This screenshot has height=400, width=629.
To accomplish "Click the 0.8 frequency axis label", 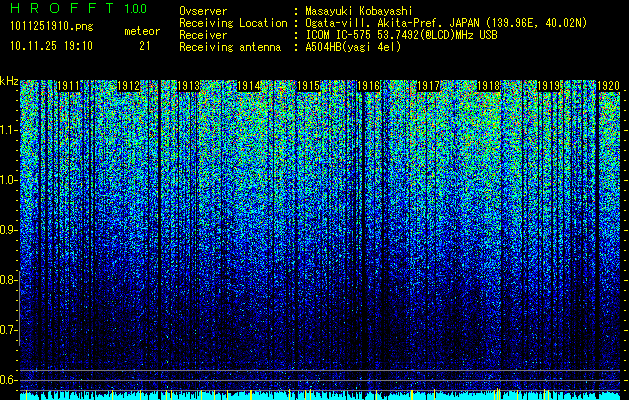I will pos(8,280).
